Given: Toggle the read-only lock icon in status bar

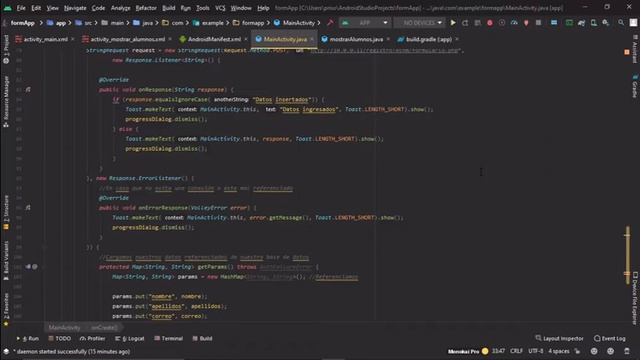Looking at the screenshot, I should tap(577, 351).
